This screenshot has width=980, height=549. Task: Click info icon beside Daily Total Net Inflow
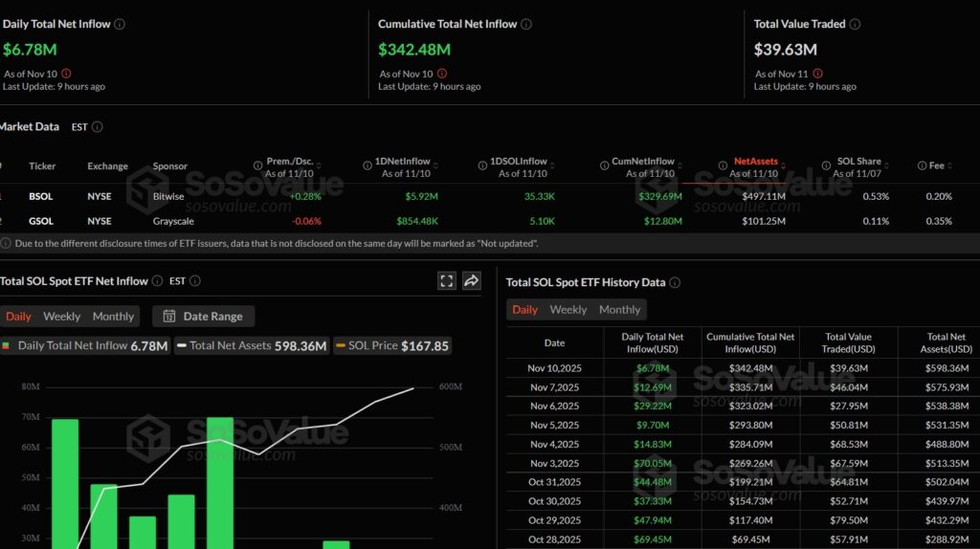tap(120, 24)
